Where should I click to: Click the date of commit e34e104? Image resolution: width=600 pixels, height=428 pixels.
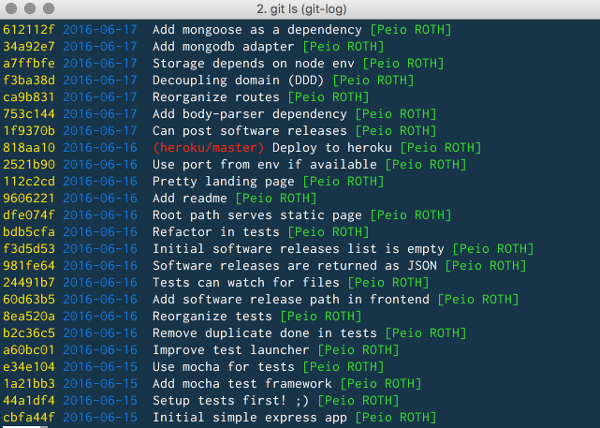[x=100, y=367]
